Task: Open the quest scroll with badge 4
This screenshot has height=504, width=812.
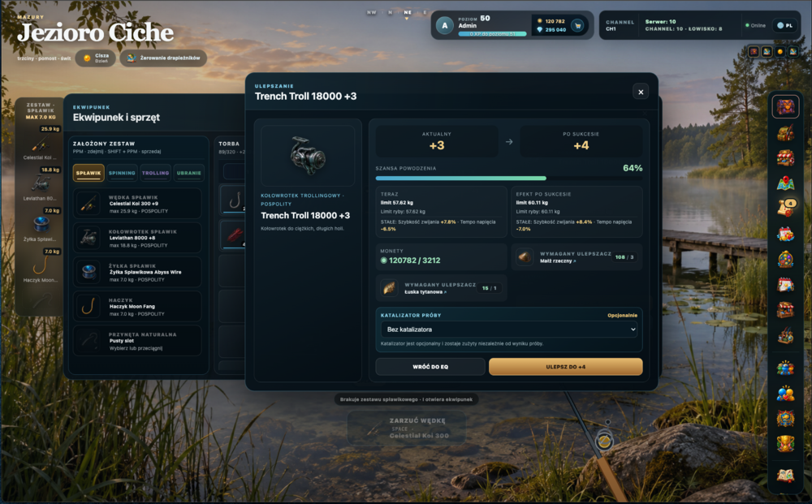Action: [x=785, y=208]
